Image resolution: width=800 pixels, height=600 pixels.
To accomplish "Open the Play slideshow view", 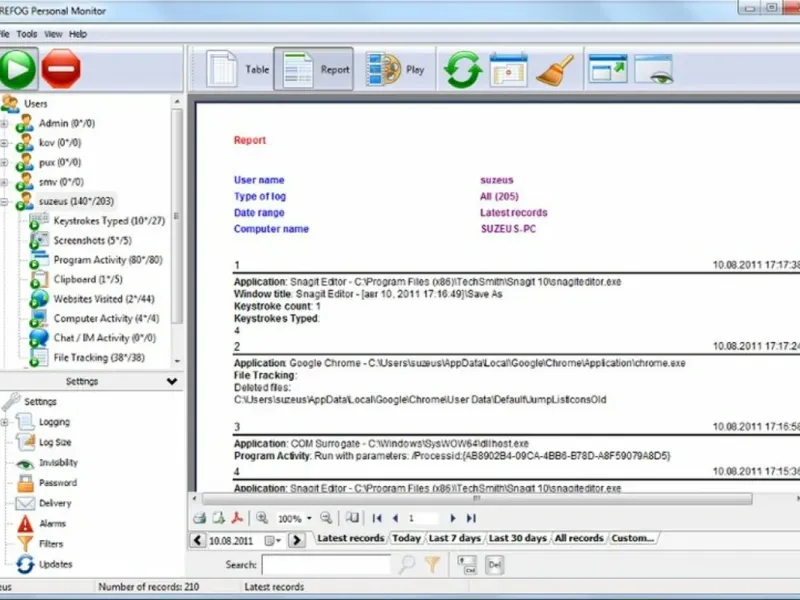I will pos(395,69).
